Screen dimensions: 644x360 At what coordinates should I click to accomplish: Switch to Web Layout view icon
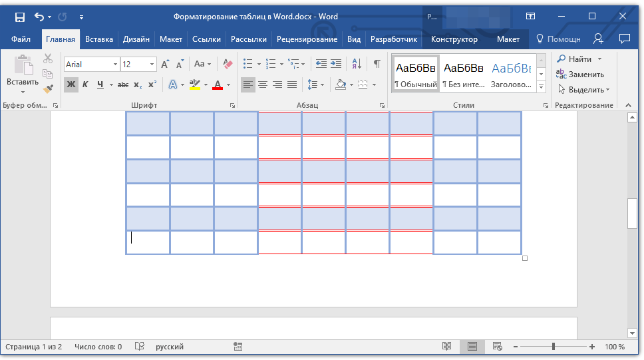(498, 347)
